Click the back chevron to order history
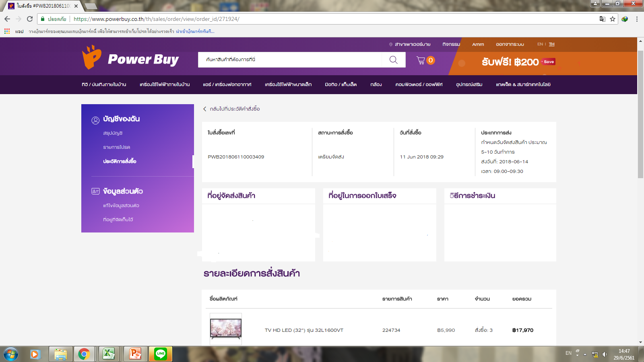This screenshot has height=362, width=644. pos(205,109)
